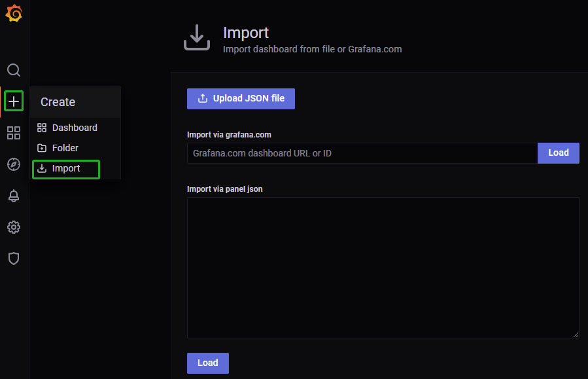
Task: Open Configuration via the gear icon
Action: tap(14, 227)
